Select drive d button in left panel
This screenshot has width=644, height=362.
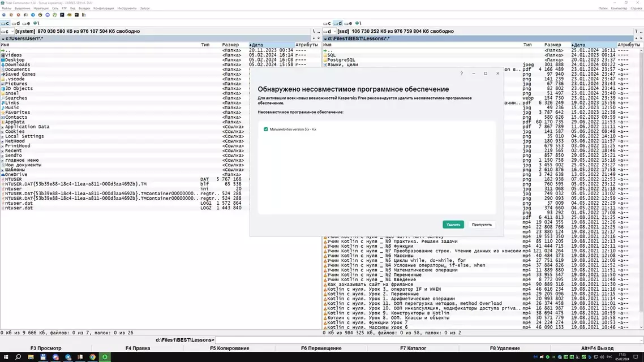16,23
